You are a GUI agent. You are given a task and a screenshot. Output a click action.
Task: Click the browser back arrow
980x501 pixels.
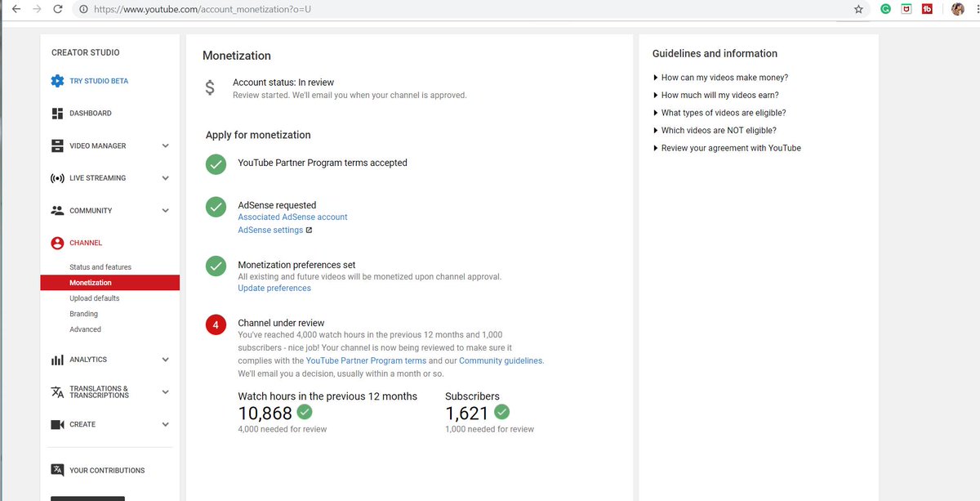16,9
